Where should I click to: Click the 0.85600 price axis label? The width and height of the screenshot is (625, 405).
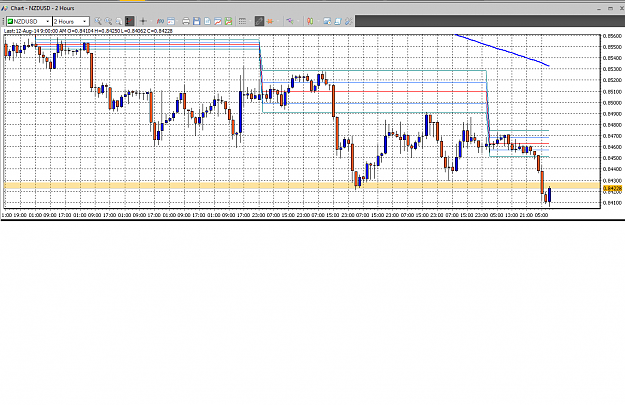coord(612,36)
